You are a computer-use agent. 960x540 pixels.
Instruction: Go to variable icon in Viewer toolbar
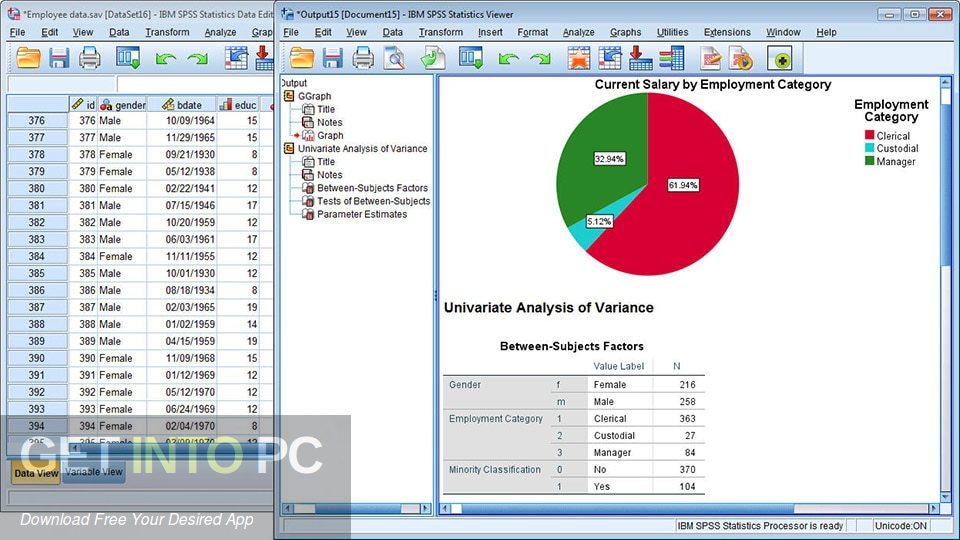pyautogui.click(x=640, y=58)
